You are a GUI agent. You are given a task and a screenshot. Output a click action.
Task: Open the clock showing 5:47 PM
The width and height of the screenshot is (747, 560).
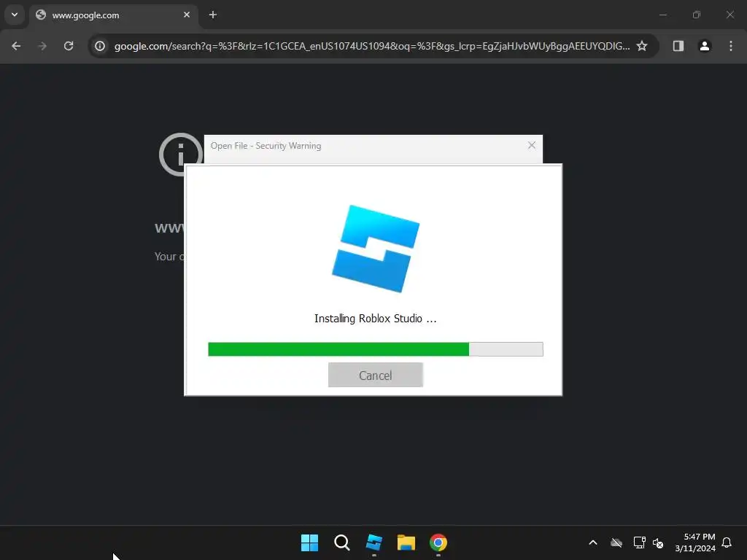(x=695, y=542)
